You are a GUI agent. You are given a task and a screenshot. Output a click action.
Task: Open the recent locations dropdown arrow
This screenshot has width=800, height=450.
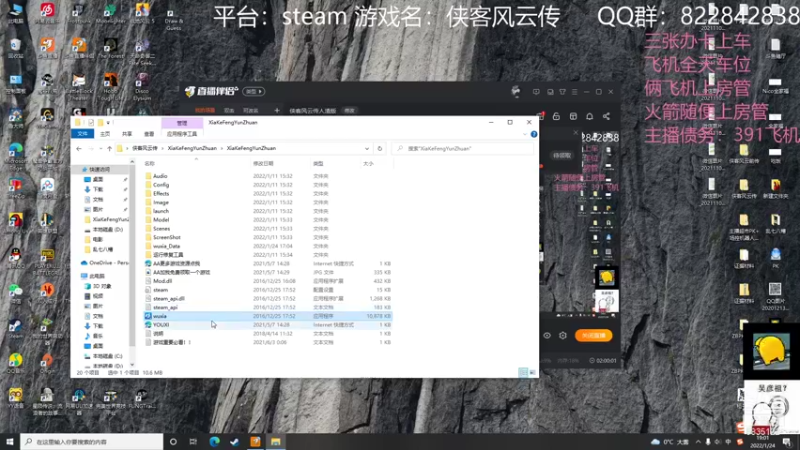tap(101, 148)
